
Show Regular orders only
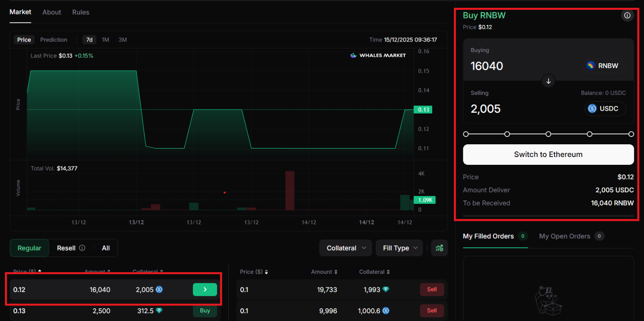pyautogui.click(x=29, y=248)
